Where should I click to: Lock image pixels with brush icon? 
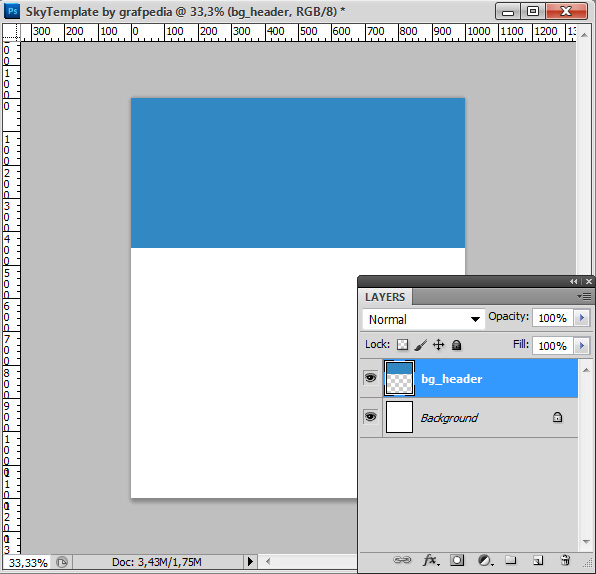(420, 345)
